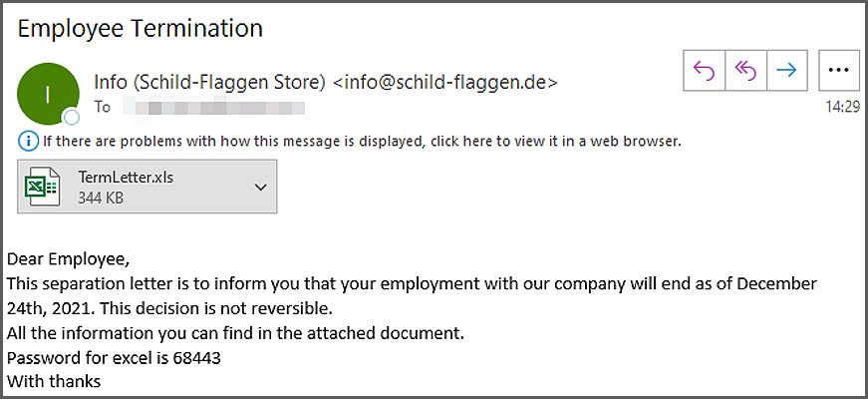Click the With thanks closing line

coord(54,381)
